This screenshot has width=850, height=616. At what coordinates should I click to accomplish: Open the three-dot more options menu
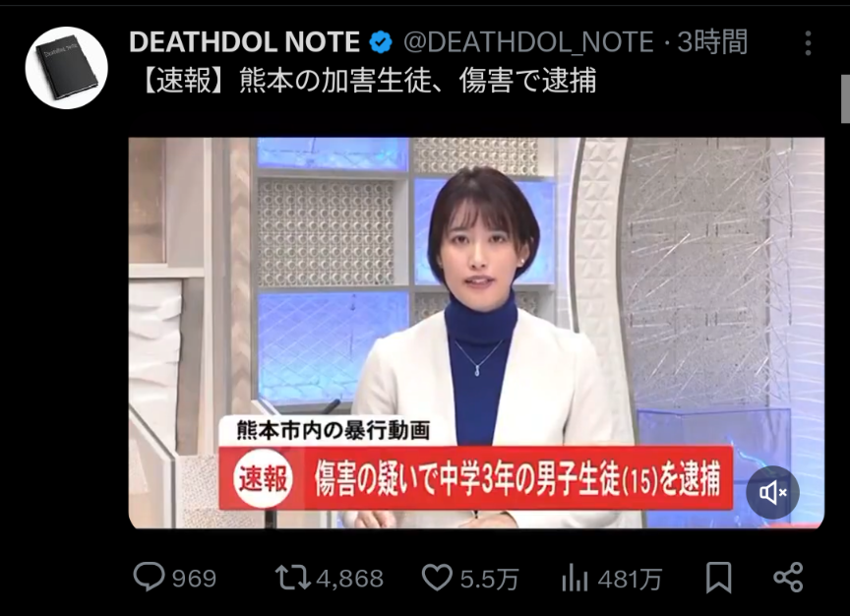coord(808,43)
